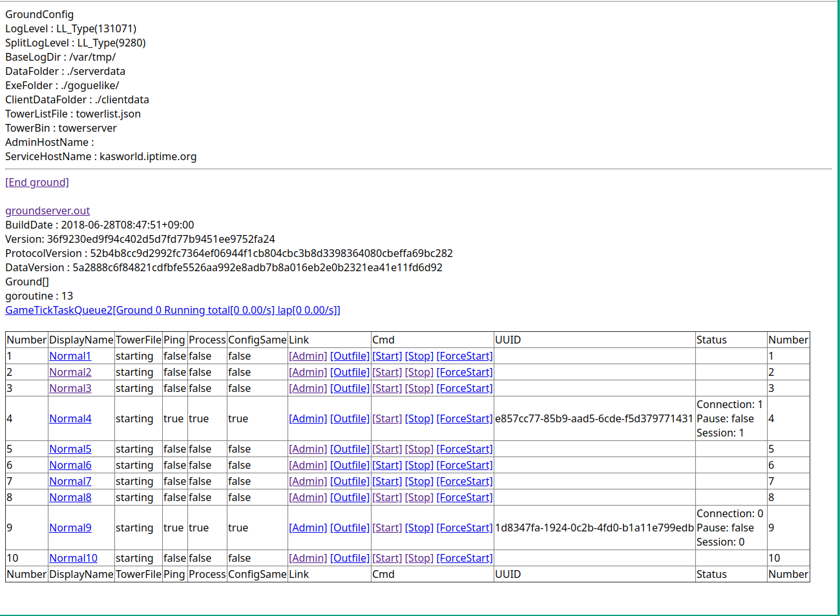The image size is (840, 616).
Task: Click Stop in the Normal8 row
Action: click(x=419, y=497)
